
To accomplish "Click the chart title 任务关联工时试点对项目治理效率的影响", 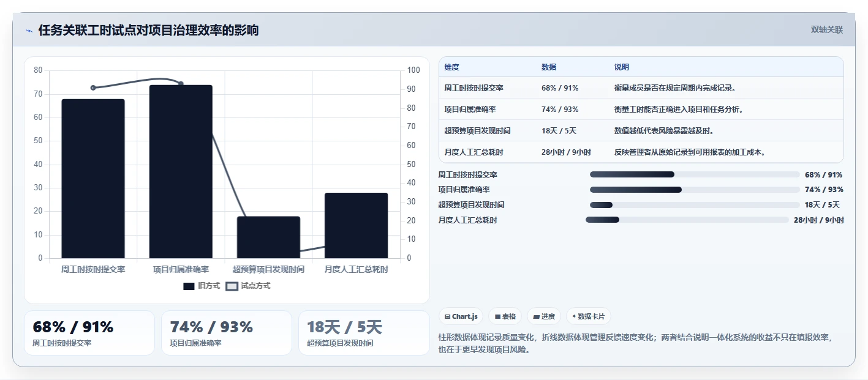I will click(x=148, y=30).
